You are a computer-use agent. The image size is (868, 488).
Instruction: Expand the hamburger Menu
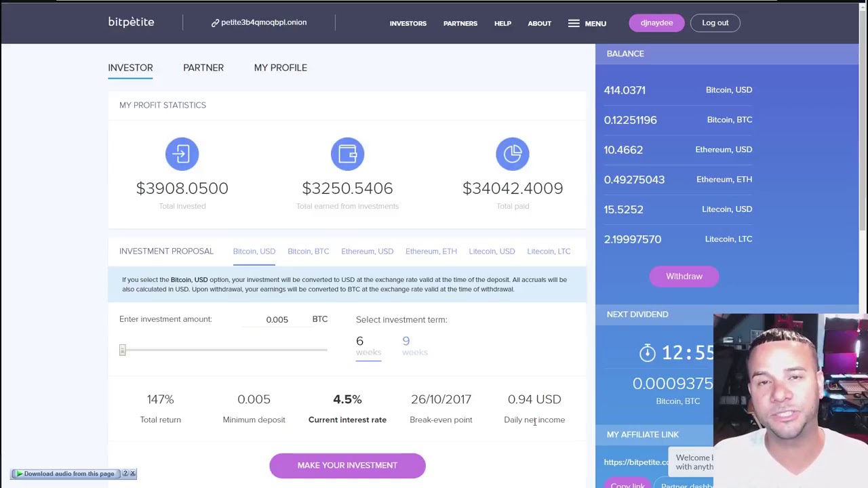tap(587, 23)
